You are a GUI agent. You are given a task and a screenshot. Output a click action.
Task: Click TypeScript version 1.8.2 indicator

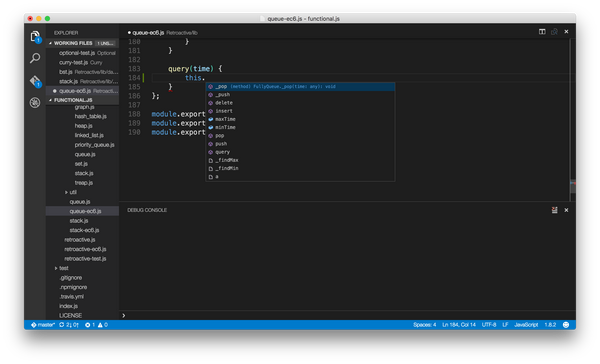(550, 325)
